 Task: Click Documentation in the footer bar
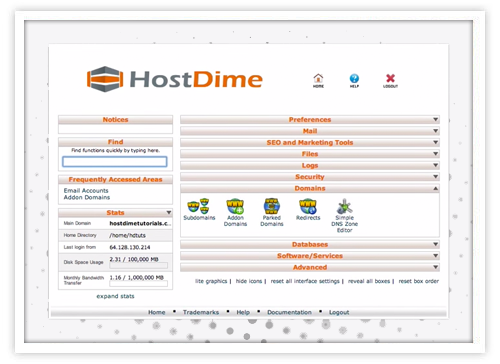click(x=289, y=312)
